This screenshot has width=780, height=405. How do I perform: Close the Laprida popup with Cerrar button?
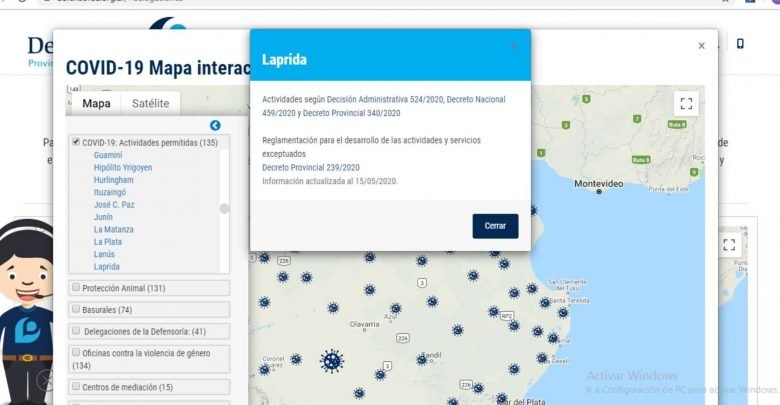[x=495, y=226]
